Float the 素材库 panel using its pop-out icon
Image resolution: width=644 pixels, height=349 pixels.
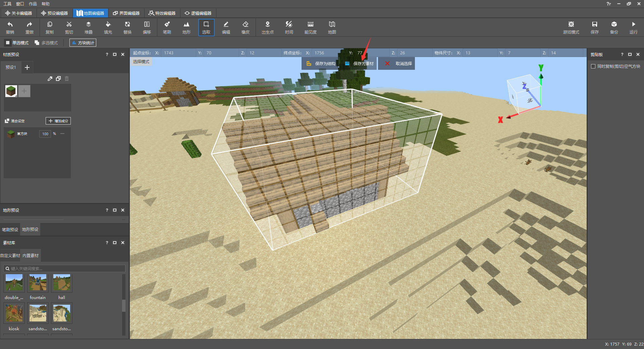click(115, 243)
